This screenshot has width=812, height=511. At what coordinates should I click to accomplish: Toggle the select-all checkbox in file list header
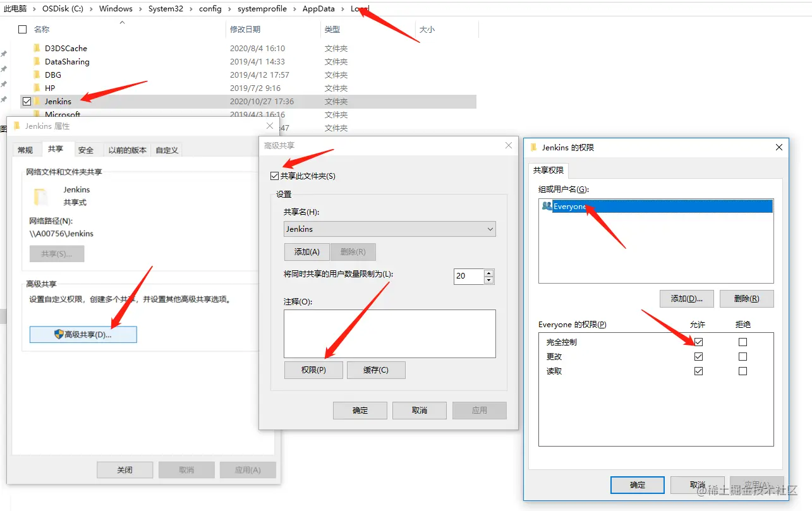(23, 29)
